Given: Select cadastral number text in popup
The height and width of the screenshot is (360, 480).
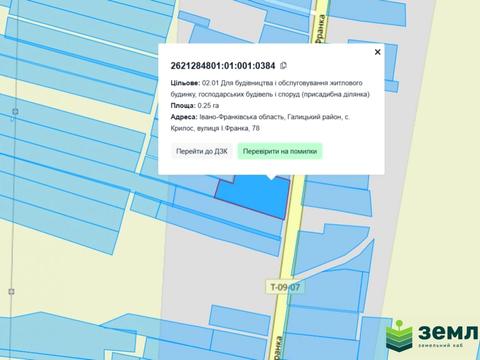Looking at the screenshot, I should pos(223,66).
